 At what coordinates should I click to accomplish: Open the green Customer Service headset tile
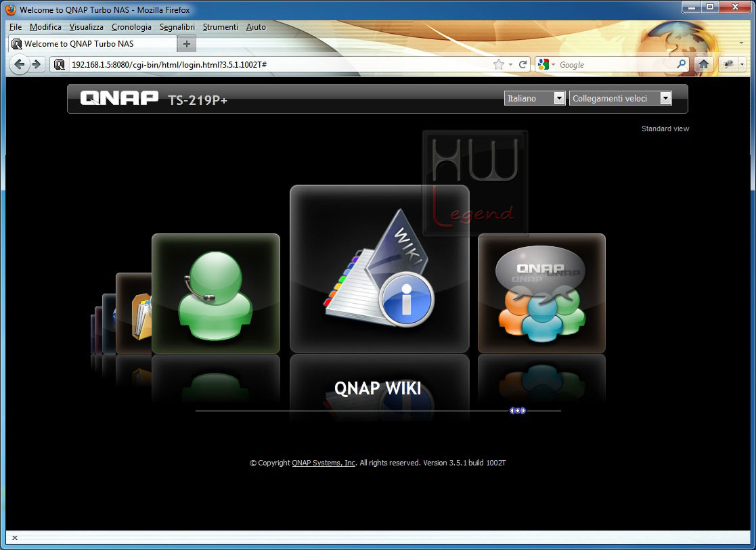pyautogui.click(x=215, y=294)
